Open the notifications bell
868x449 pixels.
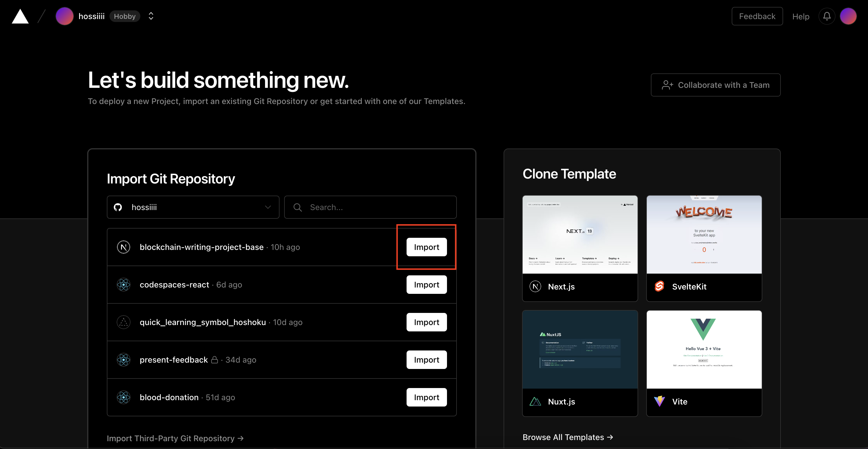click(x=826, y=16)
